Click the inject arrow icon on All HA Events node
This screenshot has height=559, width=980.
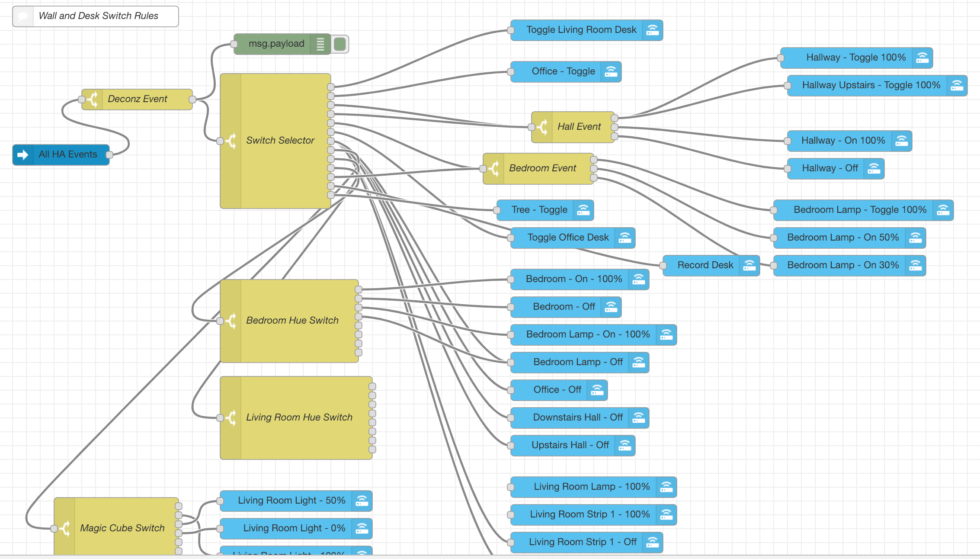tap(22, 154)
